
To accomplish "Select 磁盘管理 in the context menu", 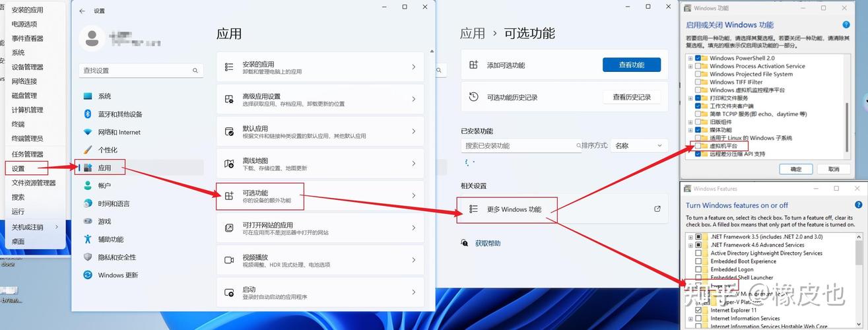I will point(34,96).
